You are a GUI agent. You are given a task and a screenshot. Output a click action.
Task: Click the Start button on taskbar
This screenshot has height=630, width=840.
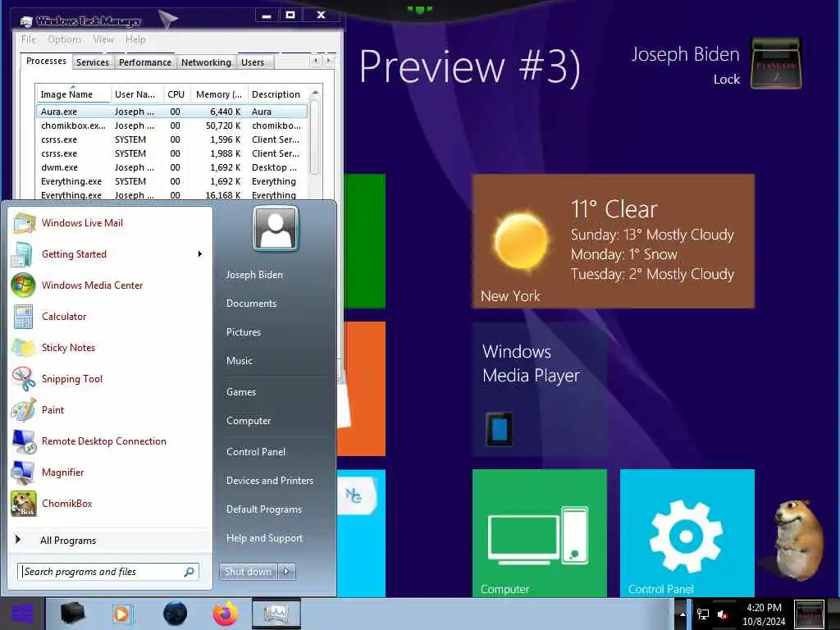(22, 614)
